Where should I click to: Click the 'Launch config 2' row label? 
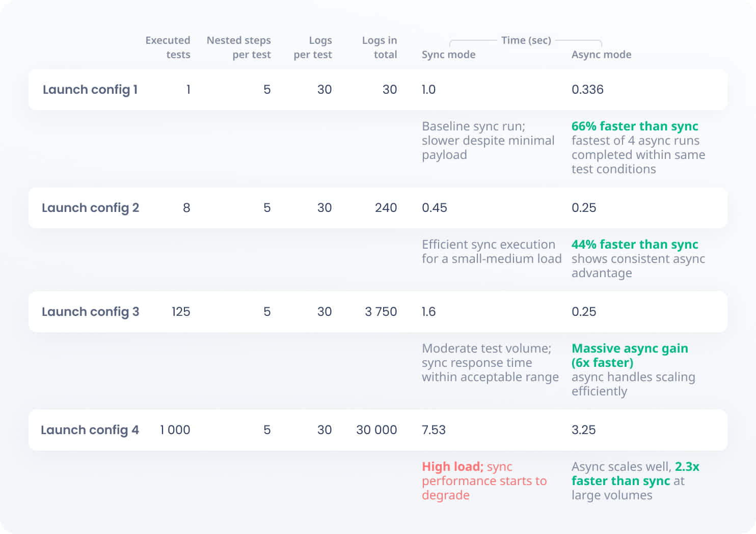coord(90,208)
